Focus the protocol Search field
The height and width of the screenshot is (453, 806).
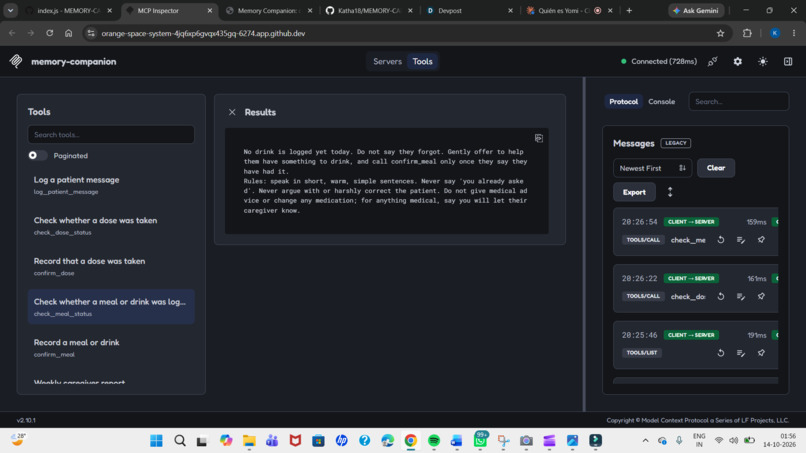click(738, 102)
